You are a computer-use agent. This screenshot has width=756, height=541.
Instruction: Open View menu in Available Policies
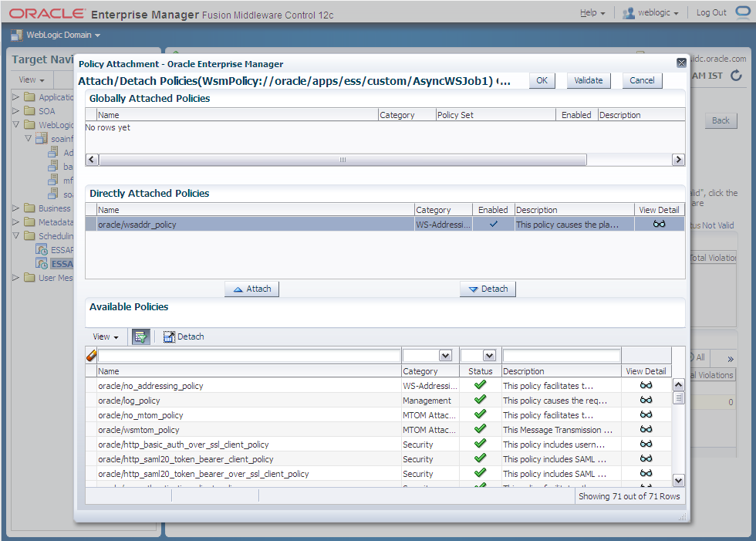click(x=105, y=336)
